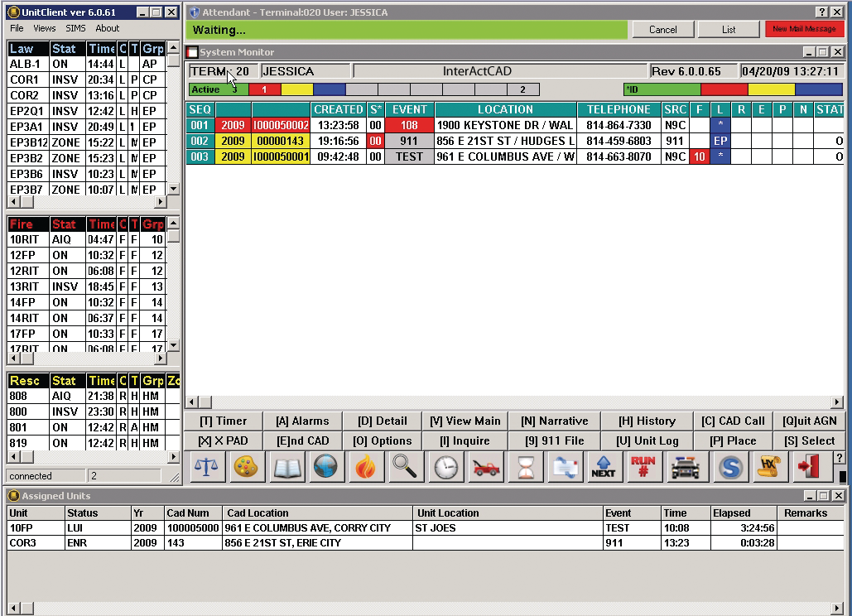The width and height of the screenshot is (852, 616).
Task: Click the tow truck toolbar icon
Action: [x=484, y=467]
